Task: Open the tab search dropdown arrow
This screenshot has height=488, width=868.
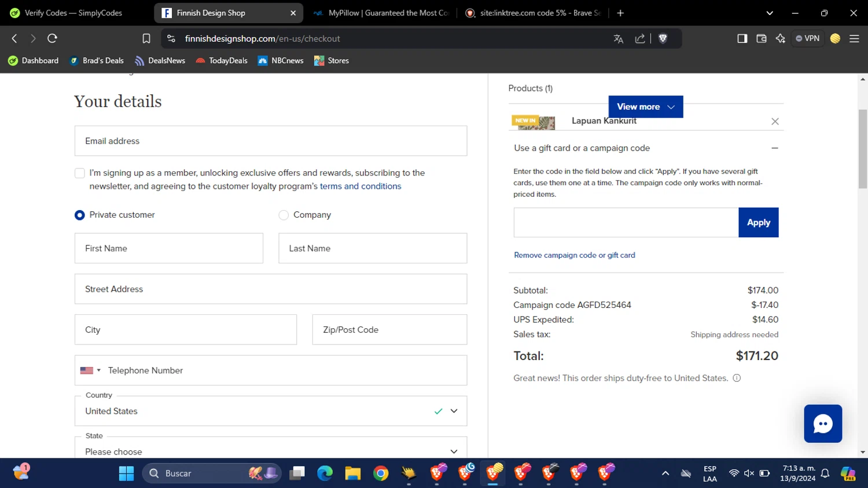Action: coord(770,13)
